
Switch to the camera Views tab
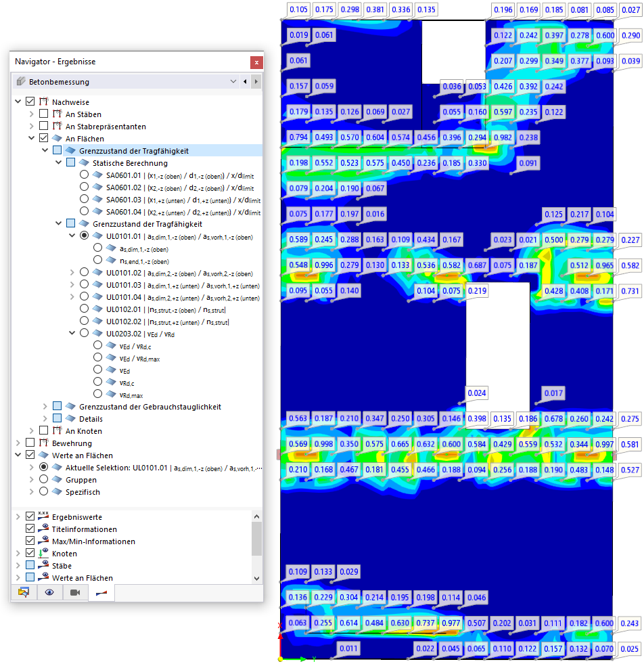(75, 592)
